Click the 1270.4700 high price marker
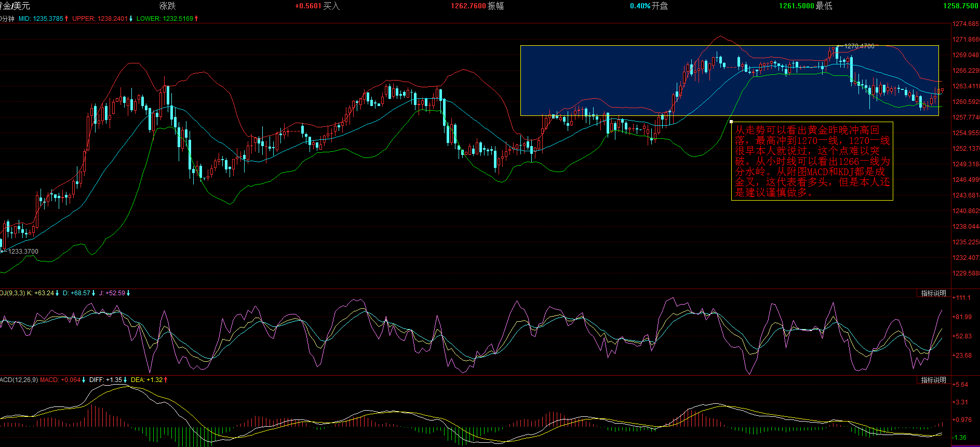The width and height of the screenshot is (980, 447). [859, 46]
